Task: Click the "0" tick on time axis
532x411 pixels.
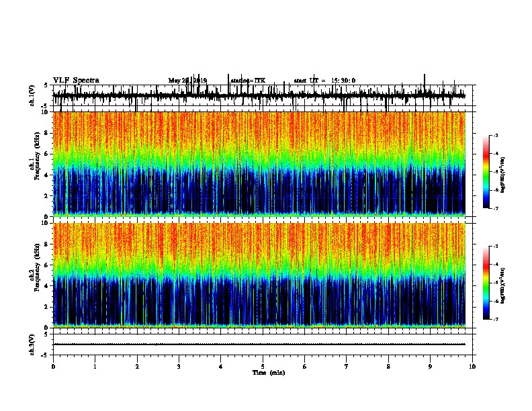Action: 53,367
